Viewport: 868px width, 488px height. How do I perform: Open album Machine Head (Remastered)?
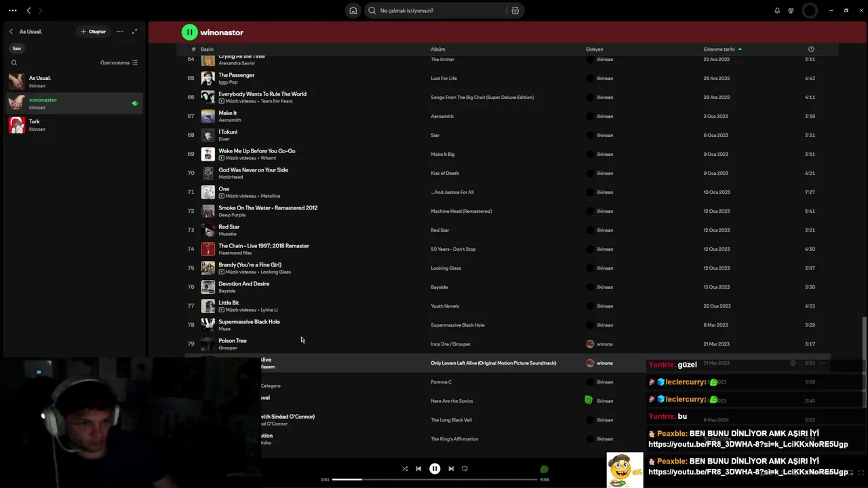[461, 211]
